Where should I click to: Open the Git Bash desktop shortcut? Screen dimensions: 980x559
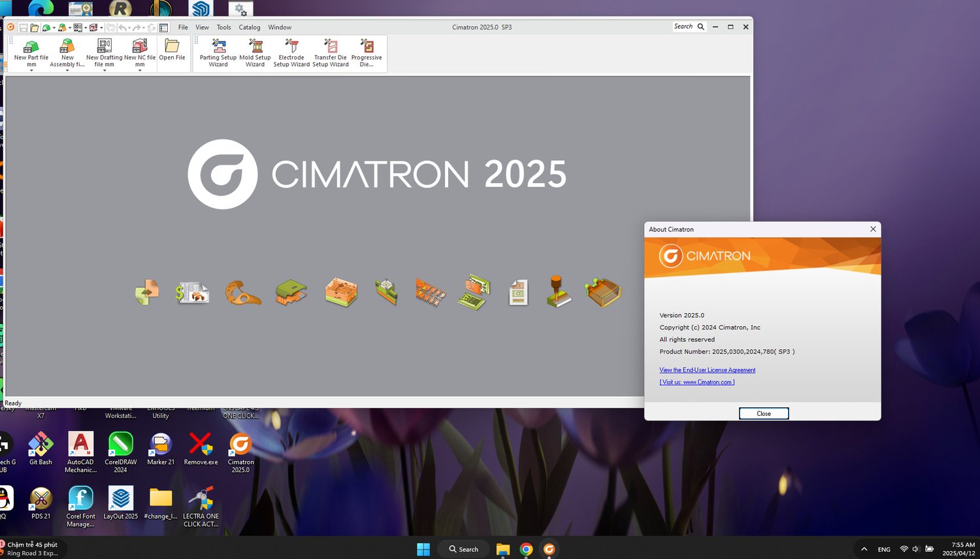pos(41,449)
